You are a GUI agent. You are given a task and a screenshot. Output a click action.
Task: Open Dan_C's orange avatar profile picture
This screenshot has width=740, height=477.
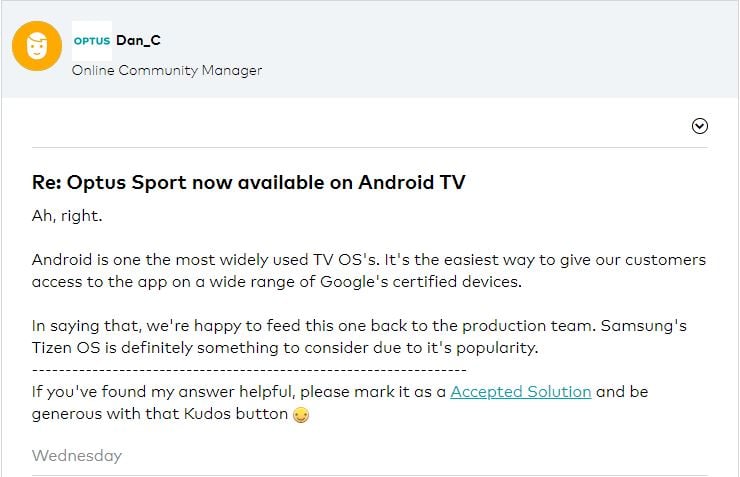[x=37, y=46]
